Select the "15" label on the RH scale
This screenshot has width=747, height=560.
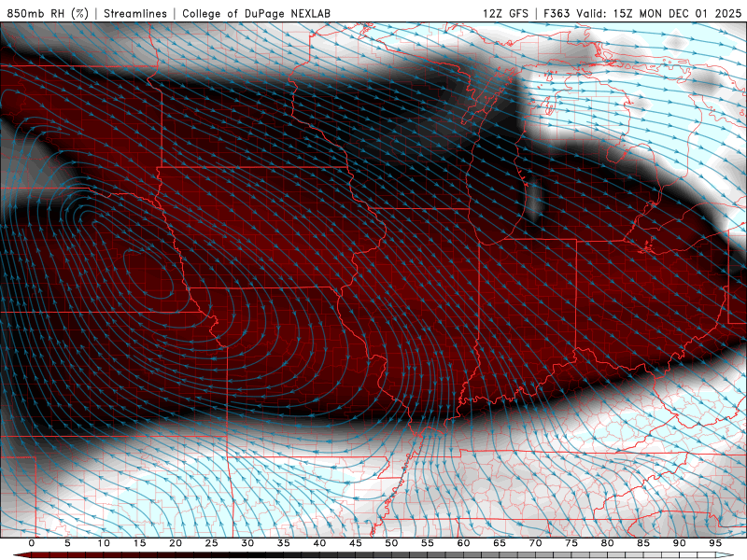(x=139, y=543)
